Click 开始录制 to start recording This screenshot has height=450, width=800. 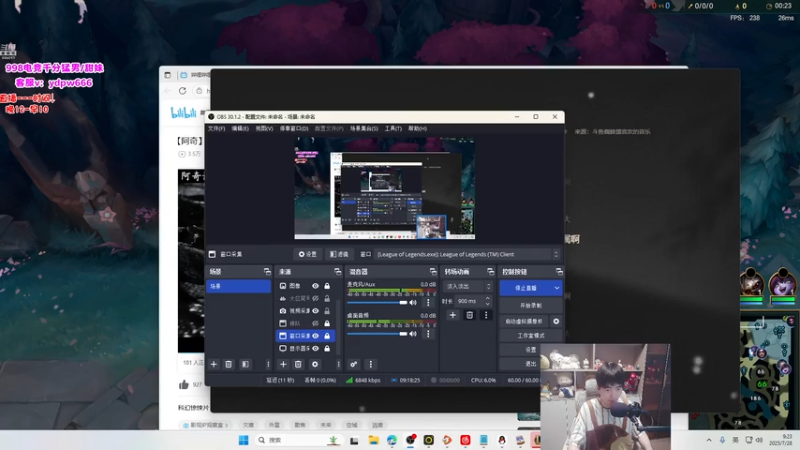pos(531,306)
